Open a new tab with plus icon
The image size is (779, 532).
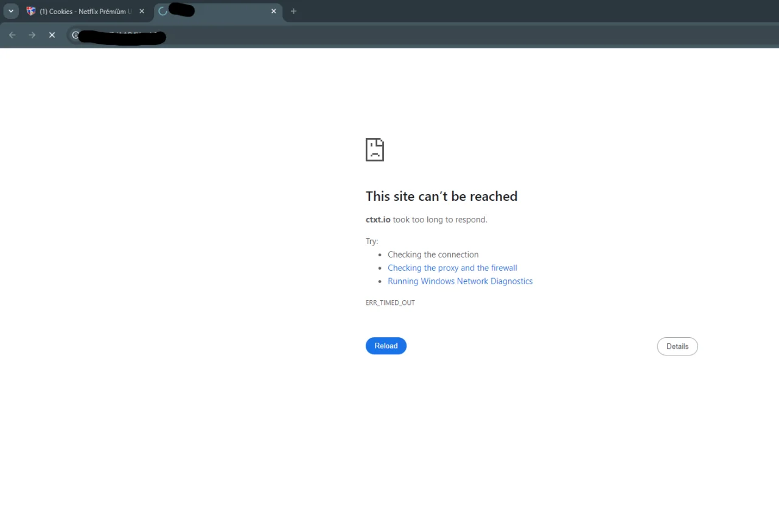[x=293, y=12]
